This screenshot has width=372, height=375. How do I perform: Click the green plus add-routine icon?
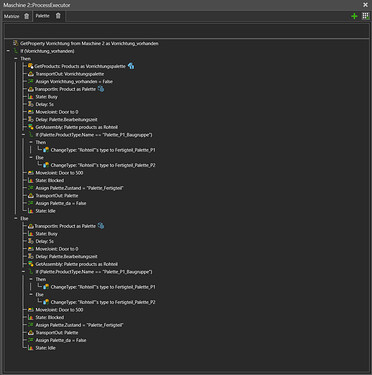[x=354, y=16]
